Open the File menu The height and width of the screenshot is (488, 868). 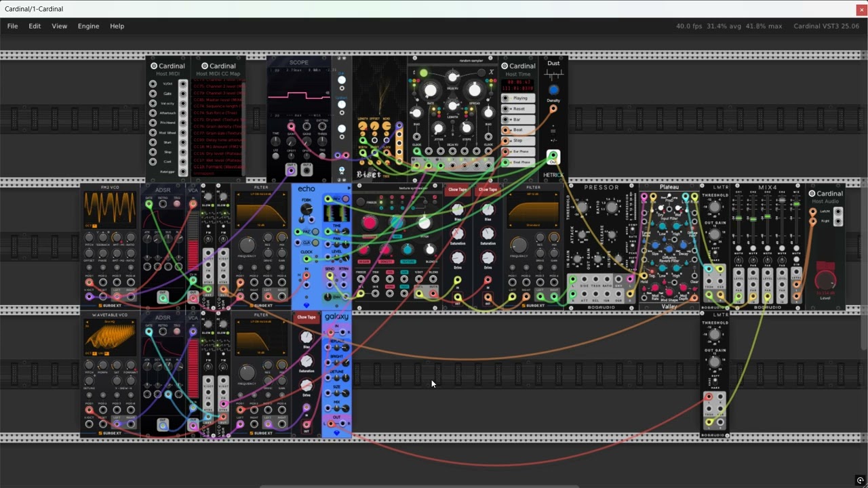[12, 26]
